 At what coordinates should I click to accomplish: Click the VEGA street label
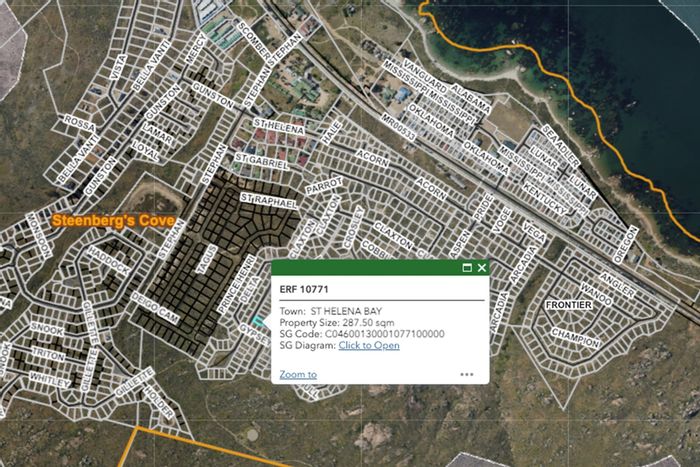(x=533, y=232)
